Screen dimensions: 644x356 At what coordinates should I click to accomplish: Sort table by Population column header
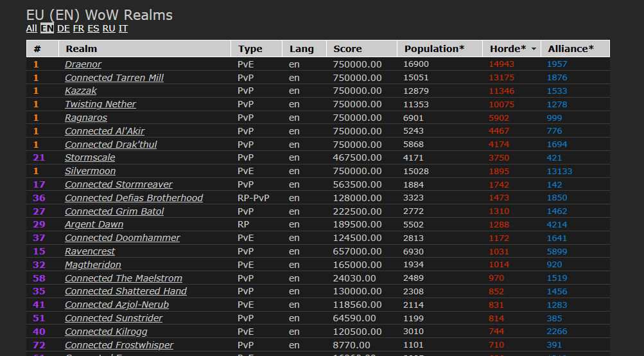point(440,48)
